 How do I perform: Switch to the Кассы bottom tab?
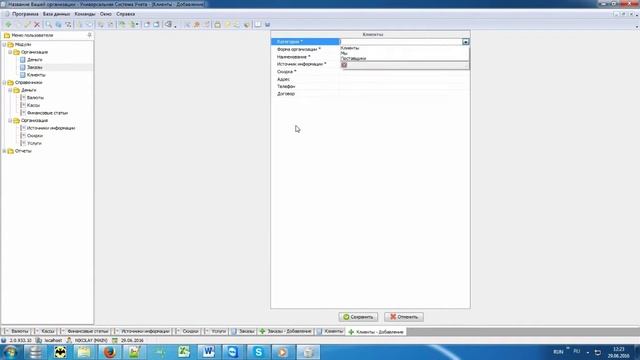(45, 331)
